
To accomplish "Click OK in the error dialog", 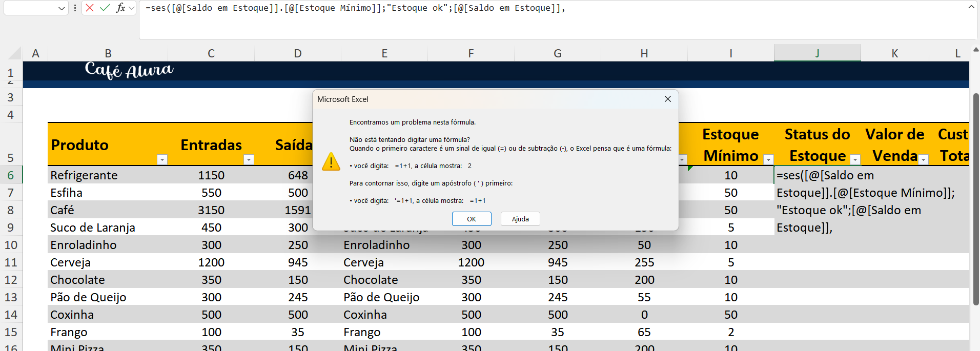I will [x=472, y=219].
